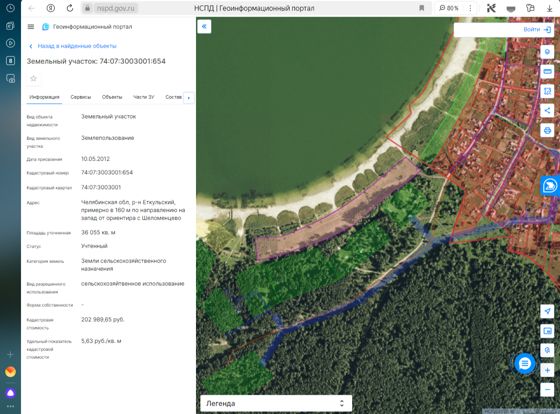
Task: Select the 5,63 руб./кв. м value
Action: click(101, 341)
